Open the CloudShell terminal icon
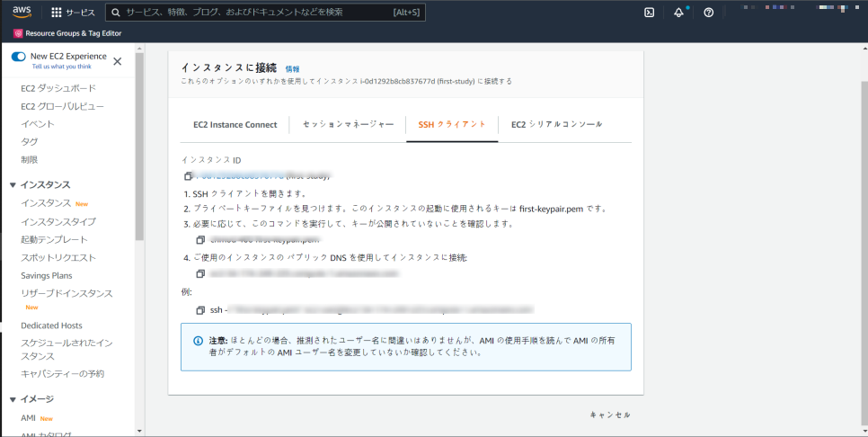The height and width of the screenshot is (437, 868). tap(650, 13)
